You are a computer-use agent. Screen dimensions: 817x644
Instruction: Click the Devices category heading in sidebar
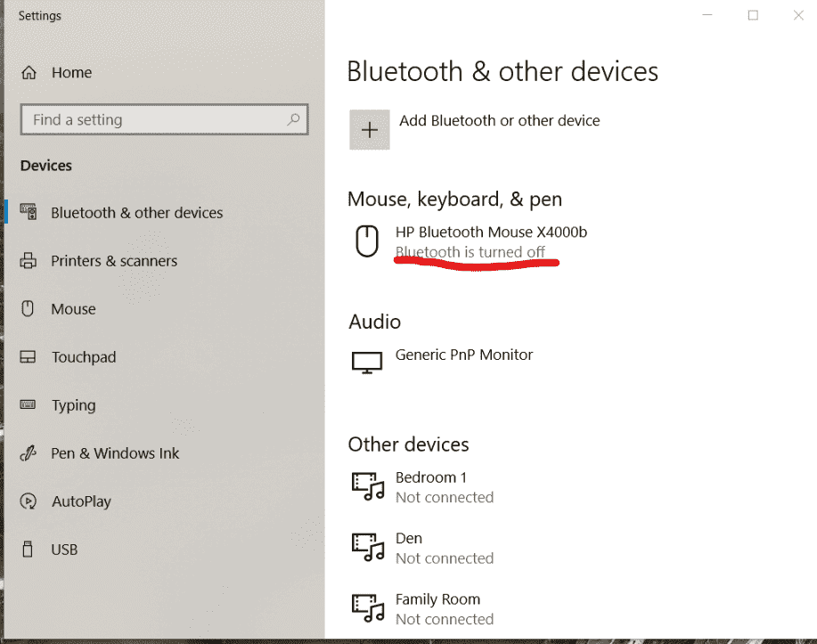pos(45,166)
